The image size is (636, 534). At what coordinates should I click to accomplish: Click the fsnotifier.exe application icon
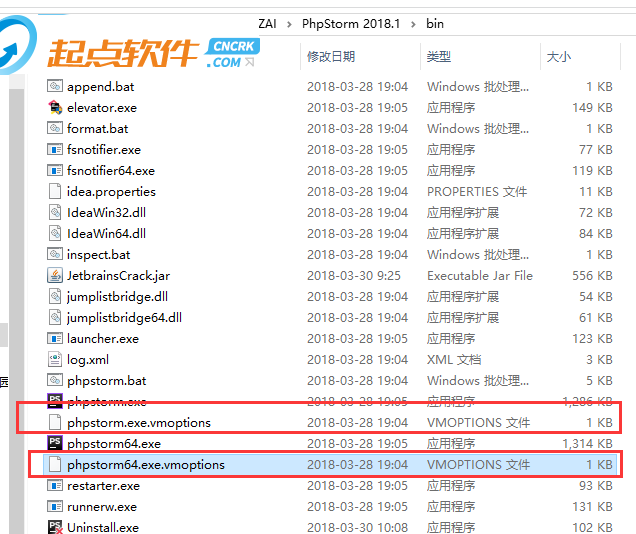(55, 149)
